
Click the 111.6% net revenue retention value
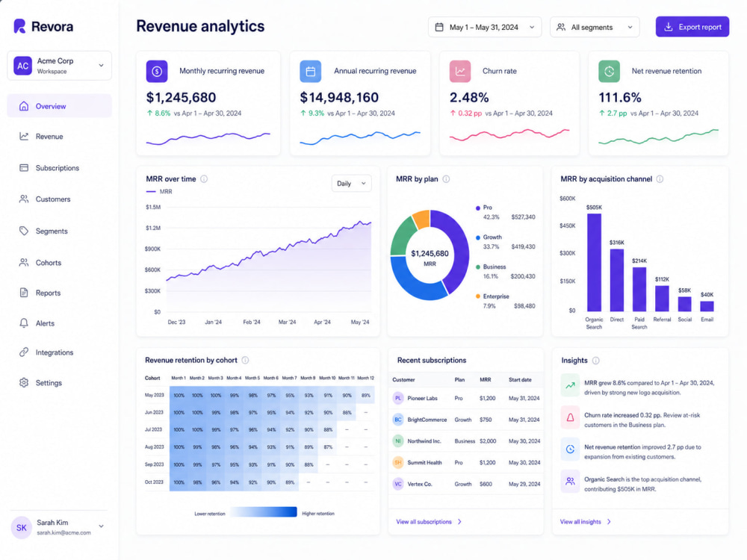click(620, 98)
